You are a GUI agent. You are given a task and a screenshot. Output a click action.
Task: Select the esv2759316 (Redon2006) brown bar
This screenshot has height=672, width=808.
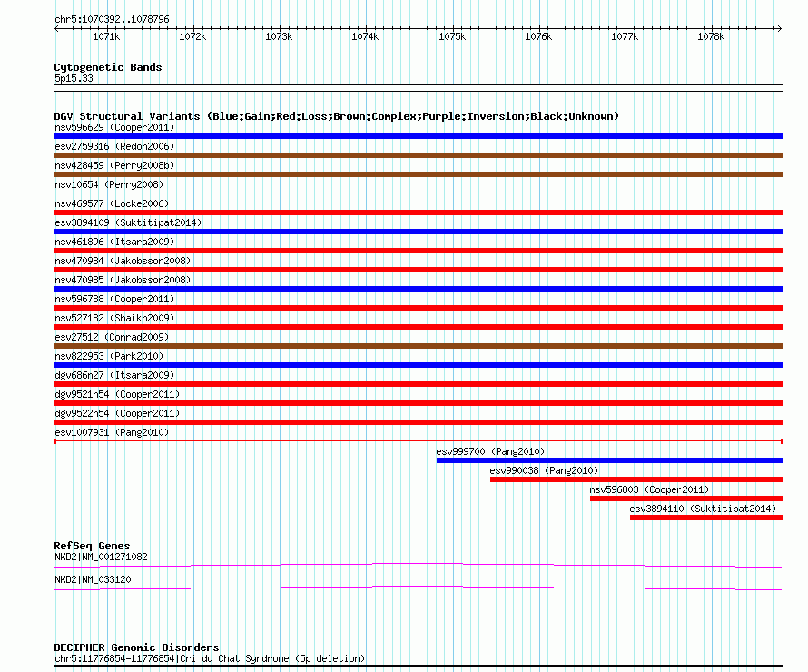coord(418,155)
